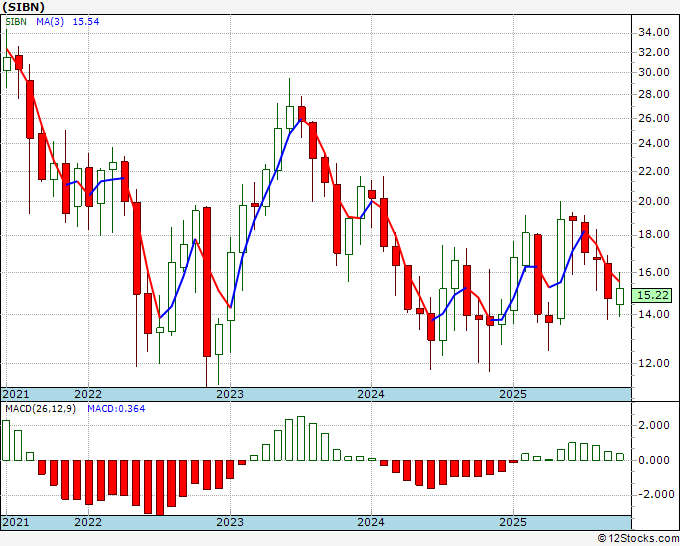Click the 2023 marker on MACD timeline

pyautogui.click(x=230, y=522)
